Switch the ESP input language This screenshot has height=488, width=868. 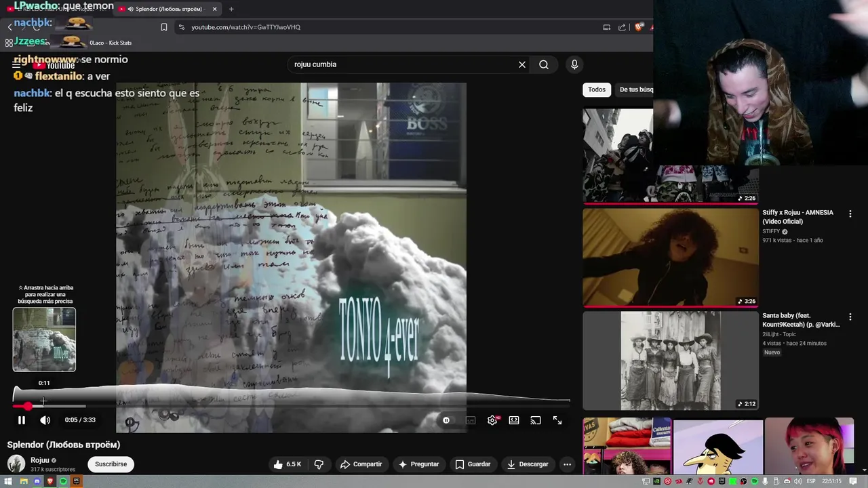[x=810, y=481]
